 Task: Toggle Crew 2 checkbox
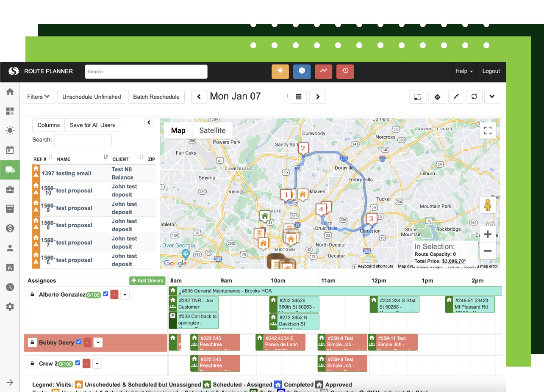(x=77, y=363)
